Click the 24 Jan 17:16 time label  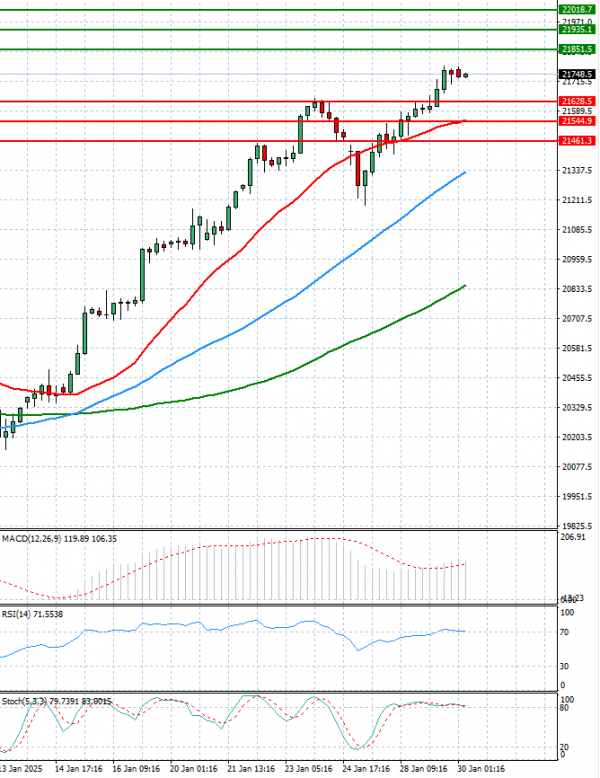[x=366, y=769]
